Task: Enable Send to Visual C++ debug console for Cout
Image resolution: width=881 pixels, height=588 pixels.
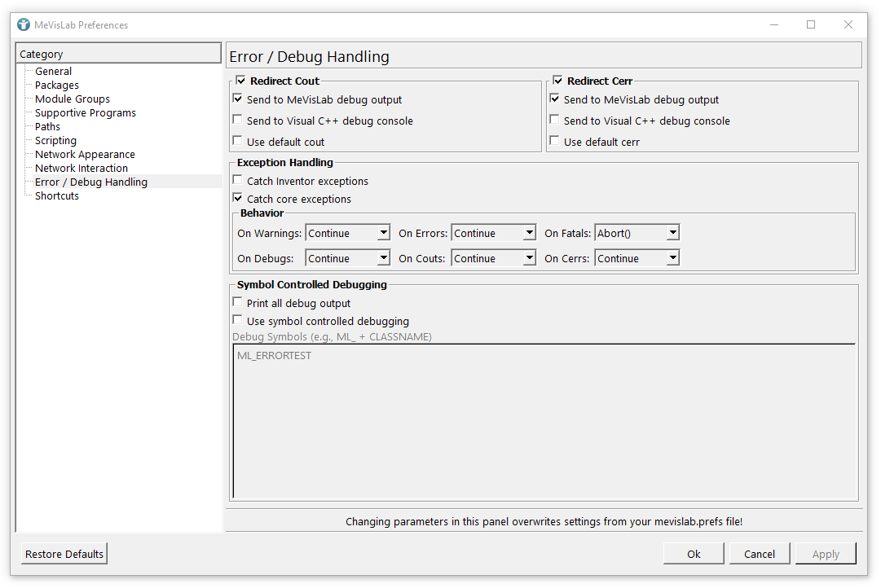Action: 238,121
